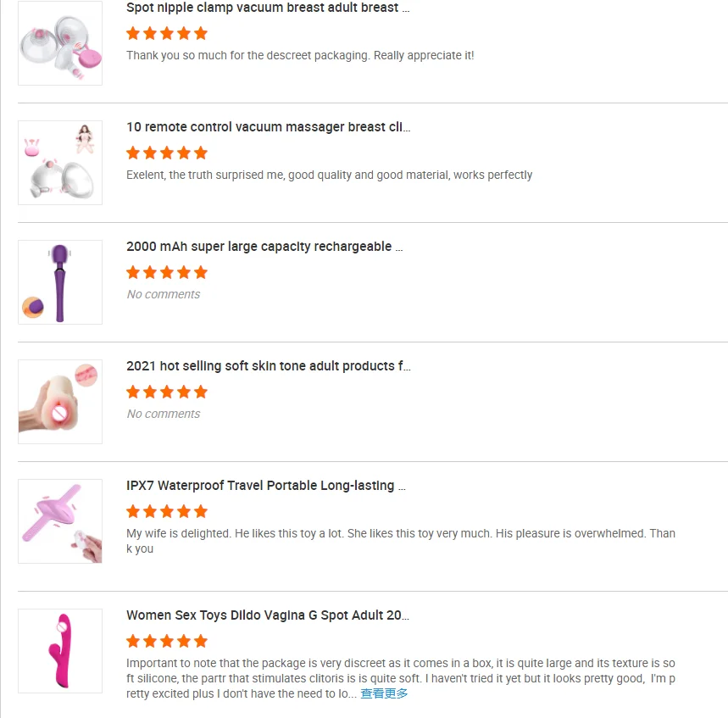Click the 10 remote control vacuum massager thumbnail
The height and width of the screenshot is (718, 728).
tap(60, 163)
